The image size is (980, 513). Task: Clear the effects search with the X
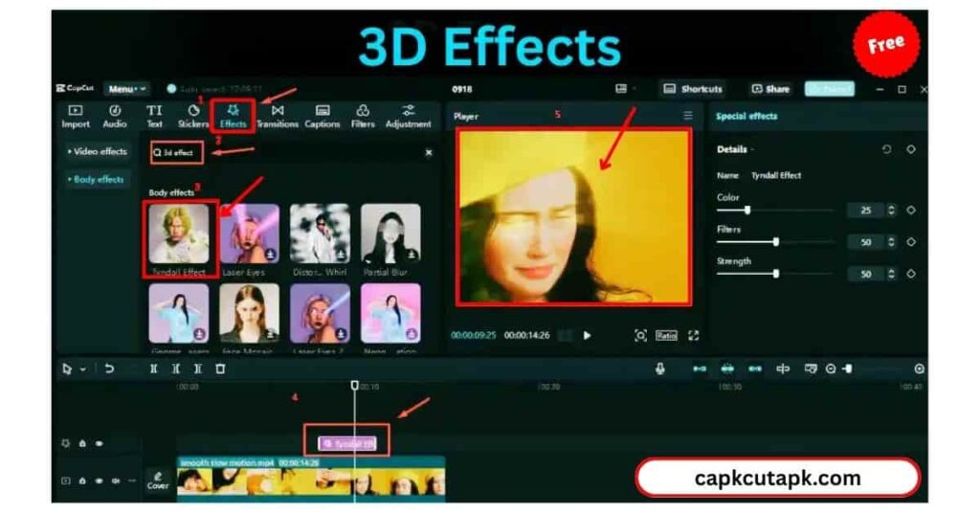(429, 152)
